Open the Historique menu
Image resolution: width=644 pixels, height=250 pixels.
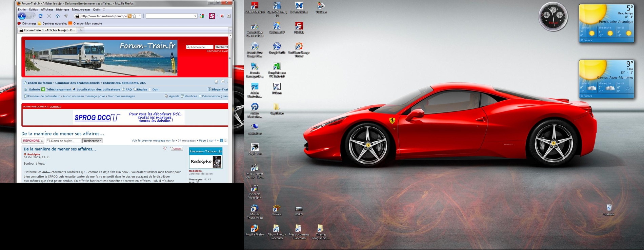click(62, 9)
